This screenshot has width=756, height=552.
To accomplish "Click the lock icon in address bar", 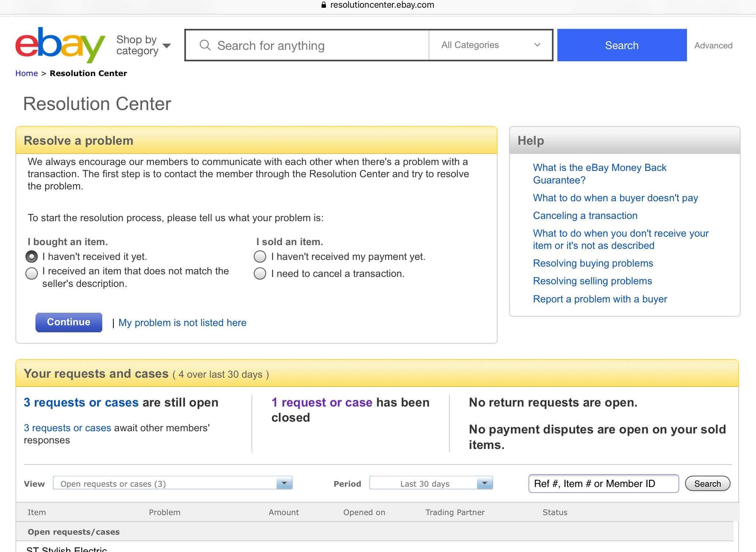I will click(x=324, y=5).
